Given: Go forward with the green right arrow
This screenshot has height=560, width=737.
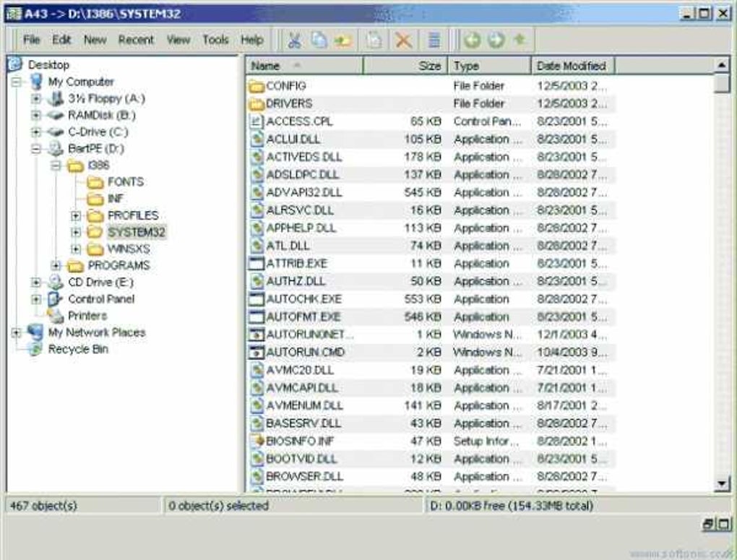Looking at the screenshot, I should point(496,40).
